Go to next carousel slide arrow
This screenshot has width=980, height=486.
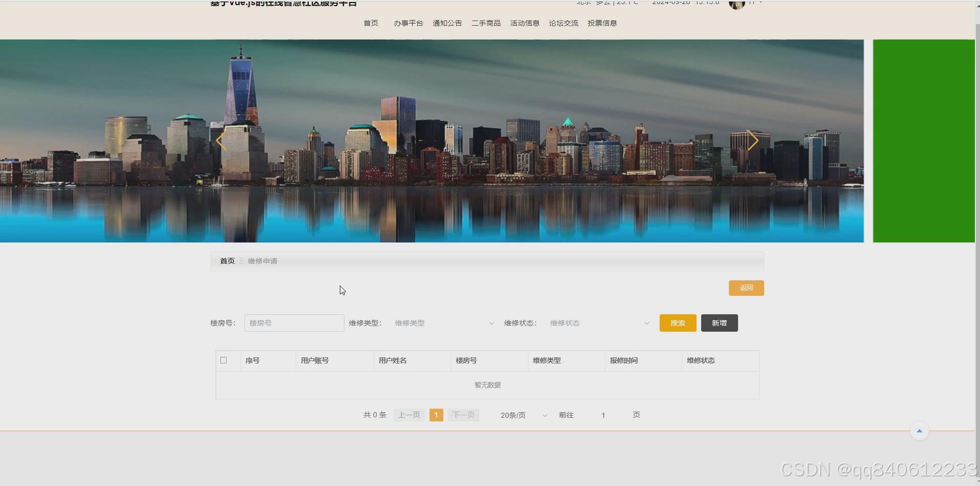[x=752, y=140]
